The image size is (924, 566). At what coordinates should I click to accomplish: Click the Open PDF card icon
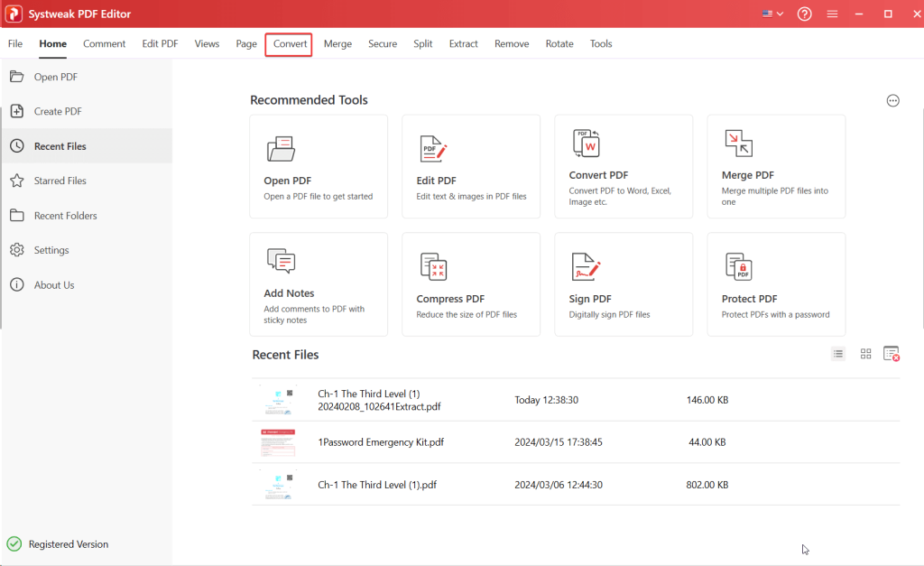click(282, 149)
